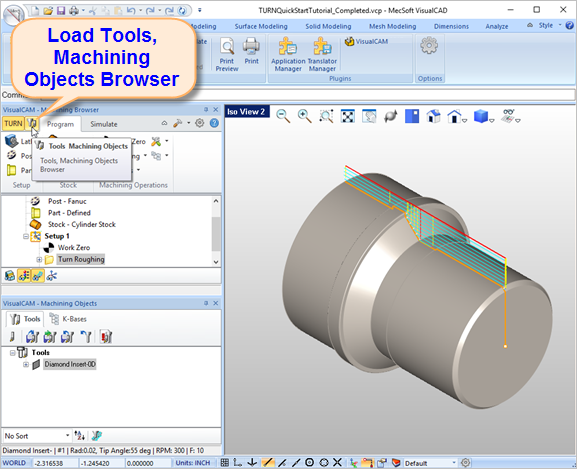This screenshot has width=577, height=469.
Task: Click the tool preview icon beside sort
Action: point(96,436)
